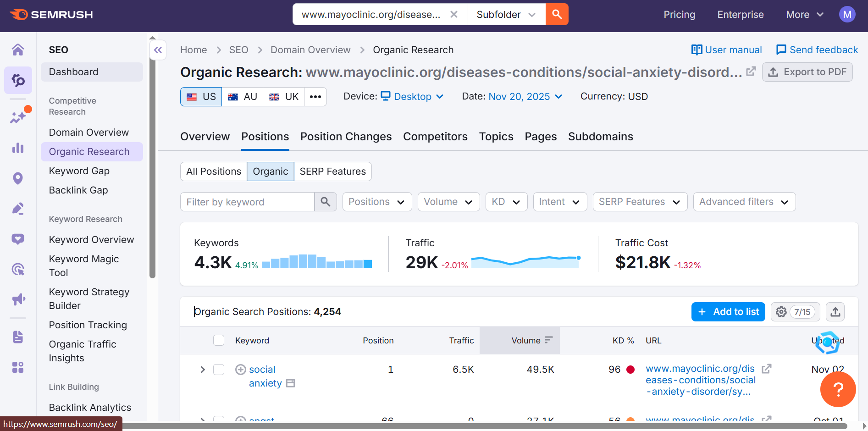Type in the Filter by keyword field

[x=247, y=202]
